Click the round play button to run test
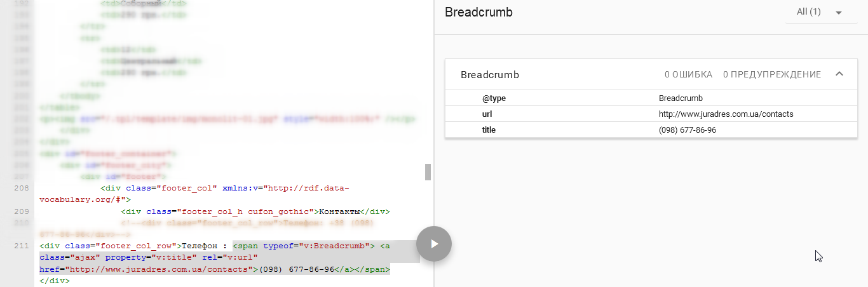Image resolution: width=868 pixels, height=287 pixels. point(434,244)
